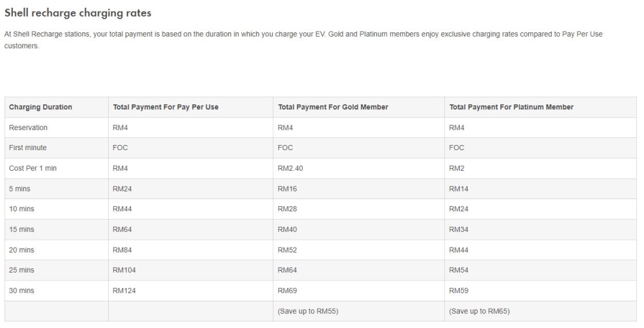Select Platinum Member RM14 for 5 mins

pyautogui.click(x=459, y=189)
